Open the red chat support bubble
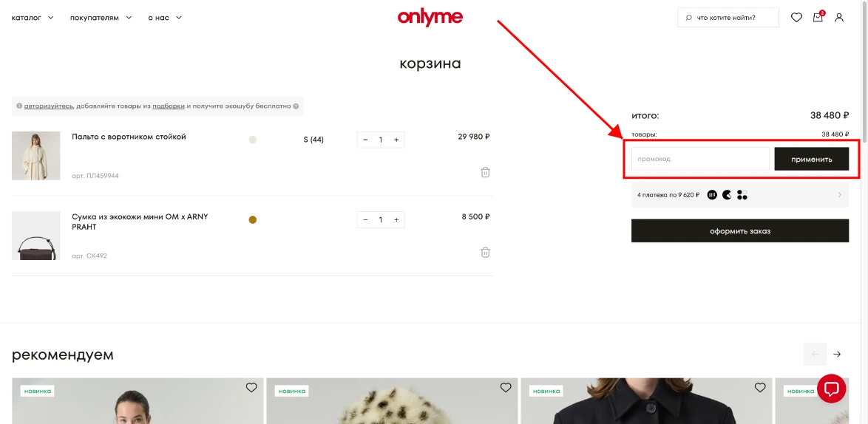The width and height of the screenshot is (868, 424). pos(832,389)
